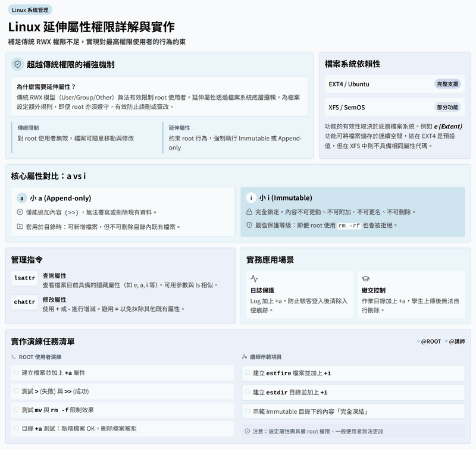Click the lsattr command chip
Image resolution: width=476 pixels, height=449 pixels.
click(x=24, y=278)
